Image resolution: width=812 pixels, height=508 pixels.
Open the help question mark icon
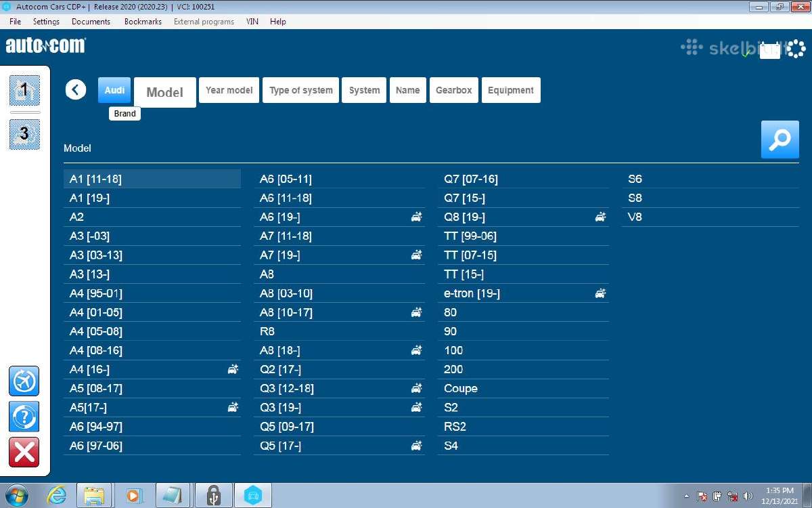tap(24, 417)
